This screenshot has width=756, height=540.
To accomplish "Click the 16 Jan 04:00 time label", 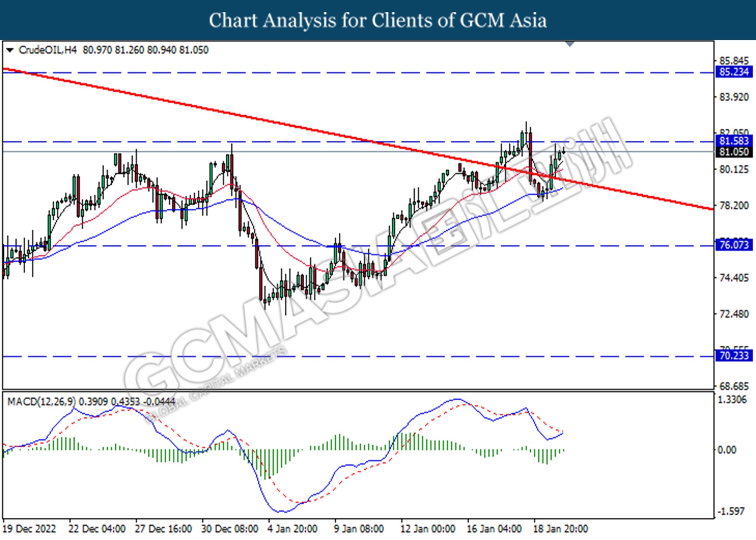I will click(x=494, y=529).
